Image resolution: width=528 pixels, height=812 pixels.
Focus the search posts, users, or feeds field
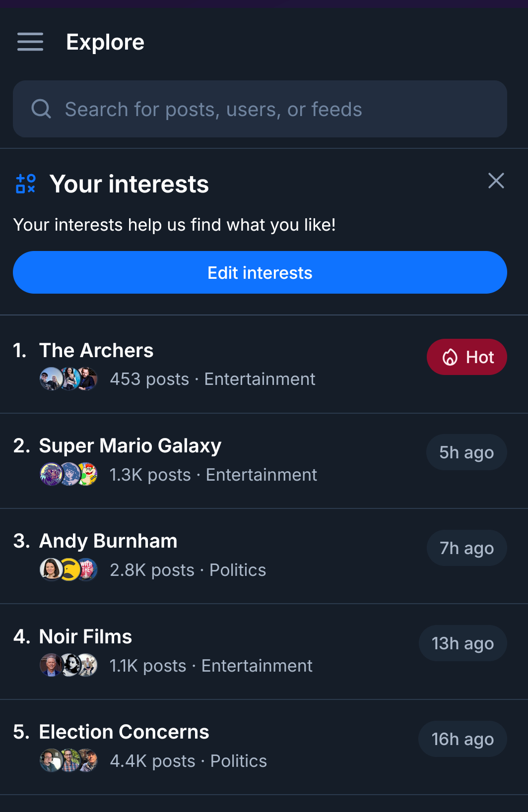pos(278,109)
